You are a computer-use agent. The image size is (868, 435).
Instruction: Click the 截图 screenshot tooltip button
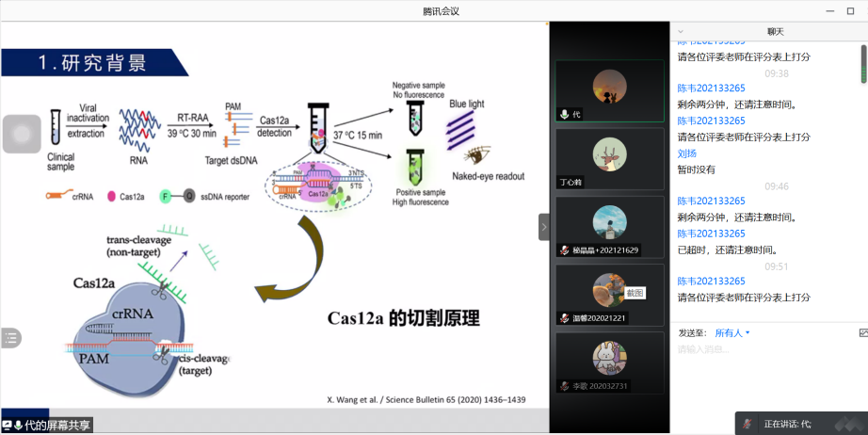pyautogui.click(x=635, y=293)
